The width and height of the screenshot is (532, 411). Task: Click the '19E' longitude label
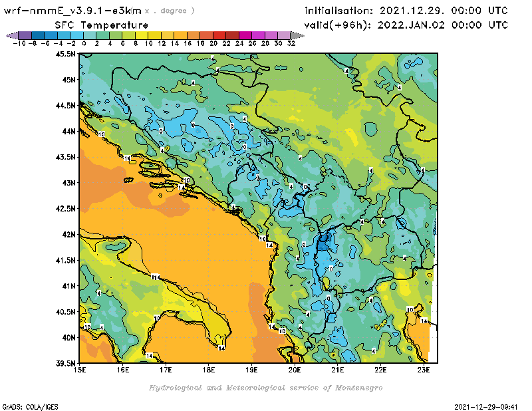pyautogui.click(x=252, y=370)
